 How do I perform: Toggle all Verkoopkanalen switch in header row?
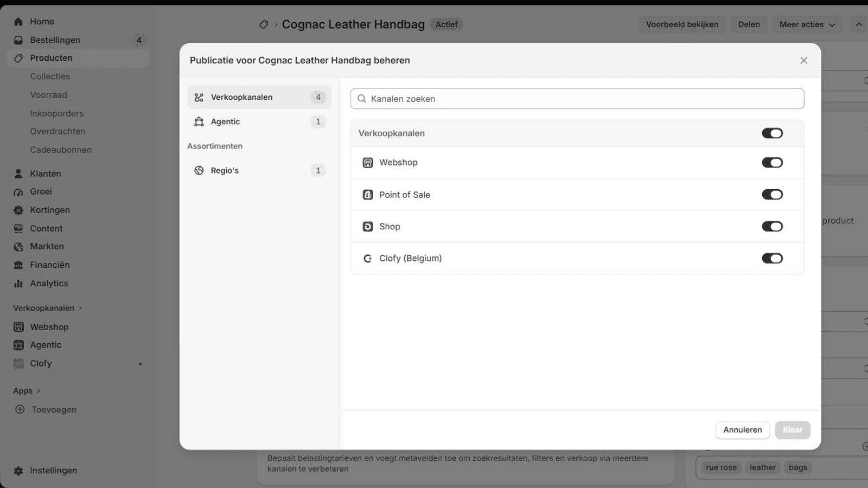[x=772, y=133]
